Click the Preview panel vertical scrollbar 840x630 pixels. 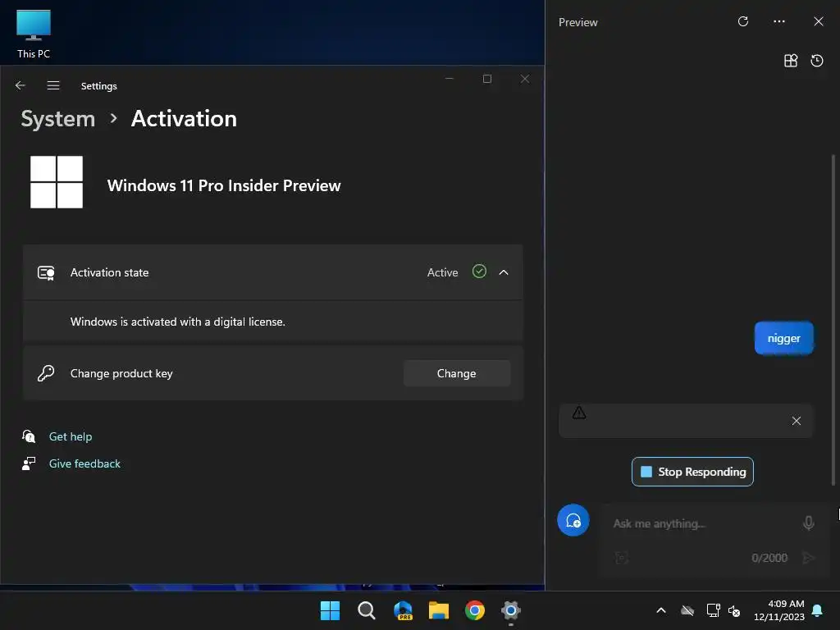[x=833, y=319]
